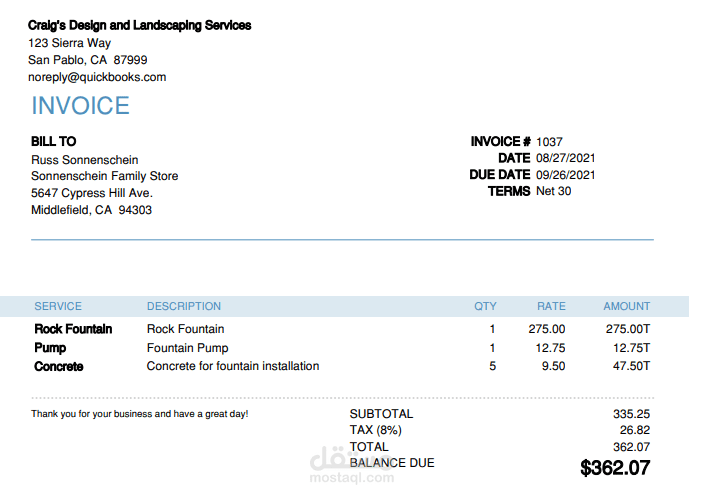704x495 pixels.
Task: Click the INVOICE heading
Action: pyautogui.click(x=80, y=106)
